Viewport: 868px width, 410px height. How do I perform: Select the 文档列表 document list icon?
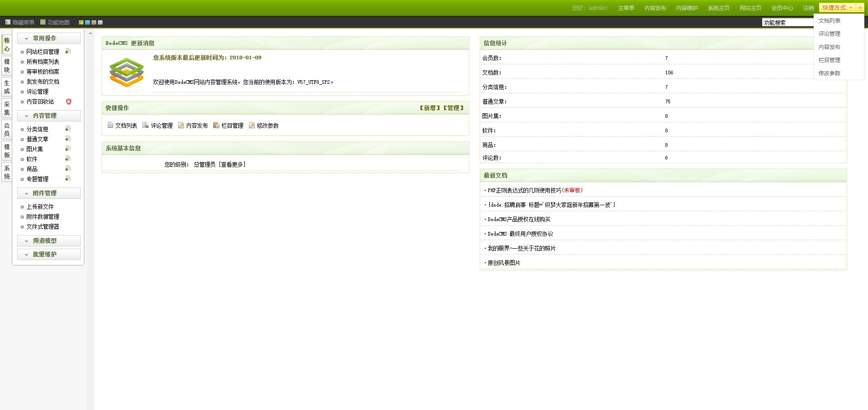click(110, 125)
